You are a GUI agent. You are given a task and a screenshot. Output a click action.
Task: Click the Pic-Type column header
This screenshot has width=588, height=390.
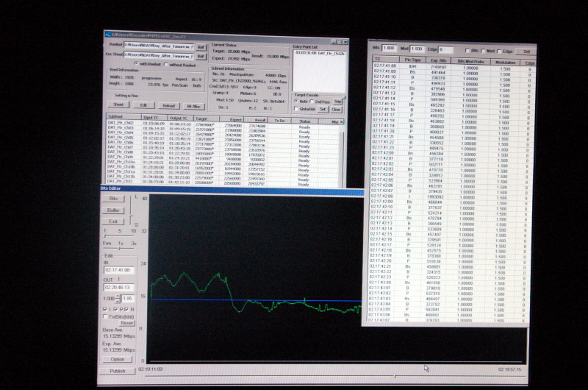click(412, 58)
